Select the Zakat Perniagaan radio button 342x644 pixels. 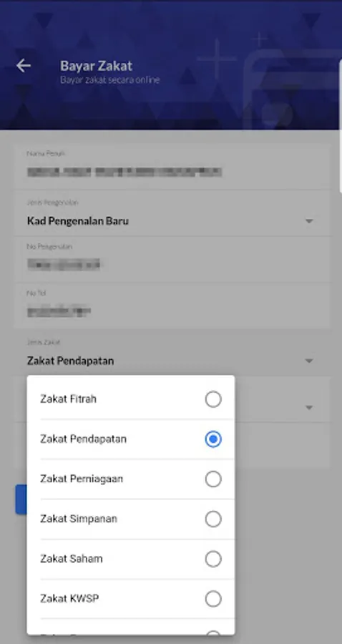pos(213,479)
